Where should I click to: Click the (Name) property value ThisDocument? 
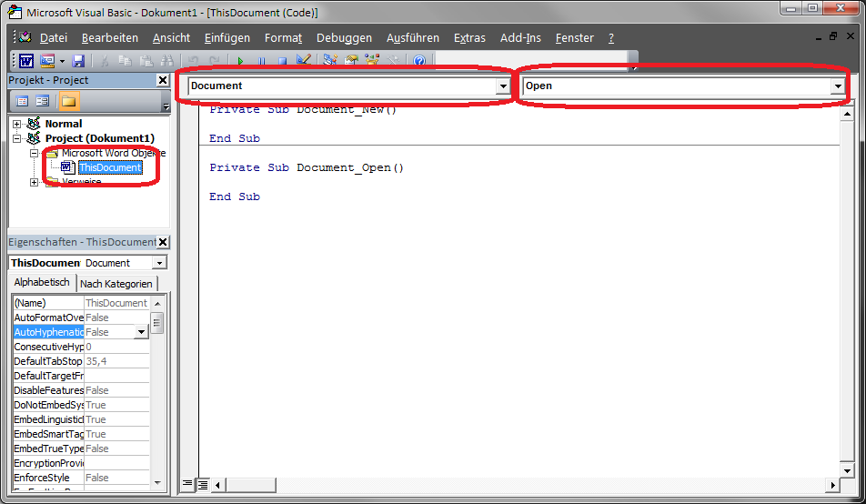(x=116, y=303)
